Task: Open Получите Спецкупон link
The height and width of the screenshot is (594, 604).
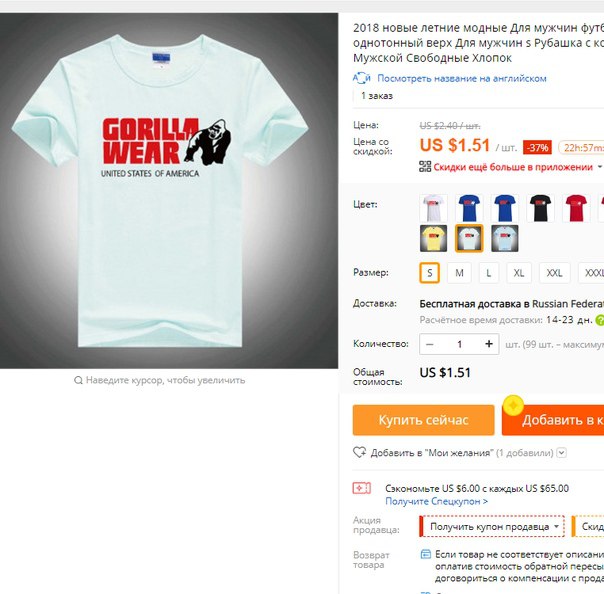Action: tap(436, 501)
